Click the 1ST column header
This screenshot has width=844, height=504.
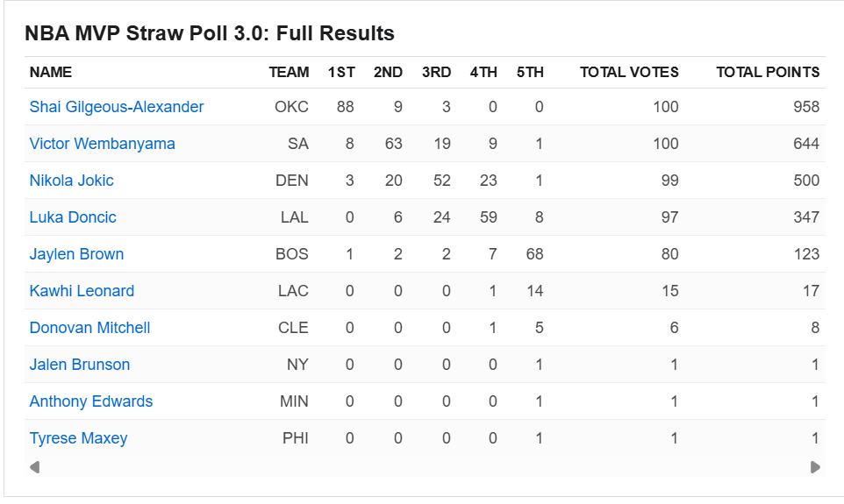[x=341, y=73]
